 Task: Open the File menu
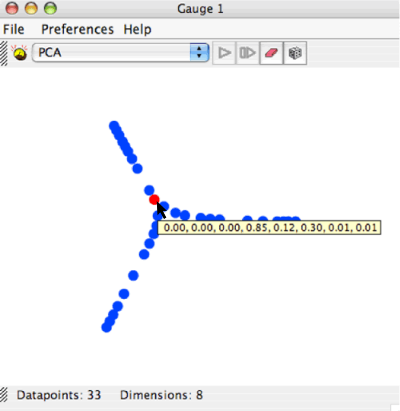click(x=14, y=29)
